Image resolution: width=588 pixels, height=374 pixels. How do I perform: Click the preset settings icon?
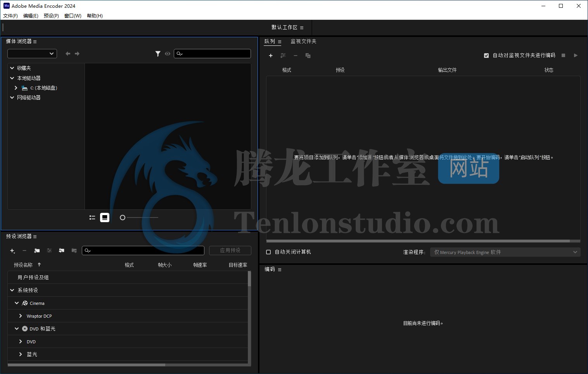pos(49,251)
